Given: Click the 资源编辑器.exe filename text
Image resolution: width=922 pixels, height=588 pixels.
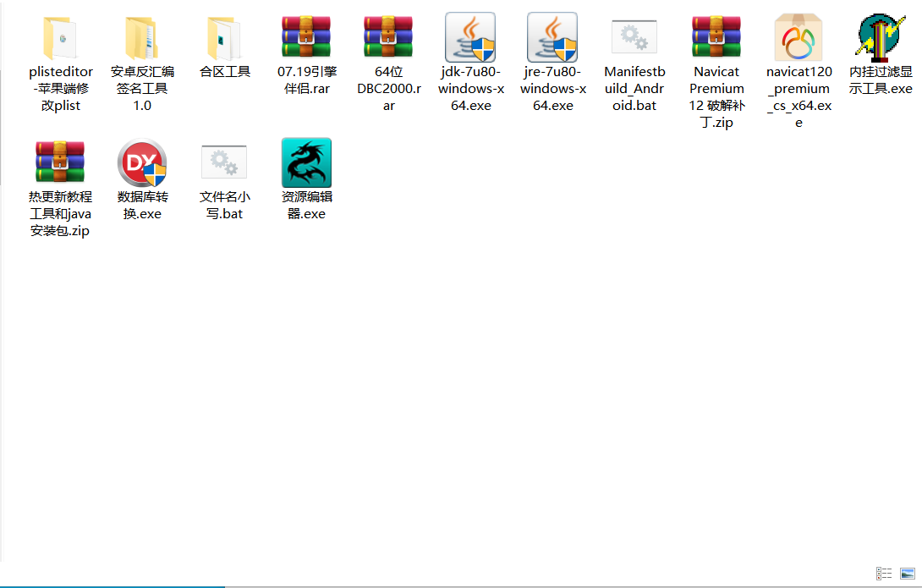Looking at the screenshot, I should pyautogui.click(x=306, y=206).
